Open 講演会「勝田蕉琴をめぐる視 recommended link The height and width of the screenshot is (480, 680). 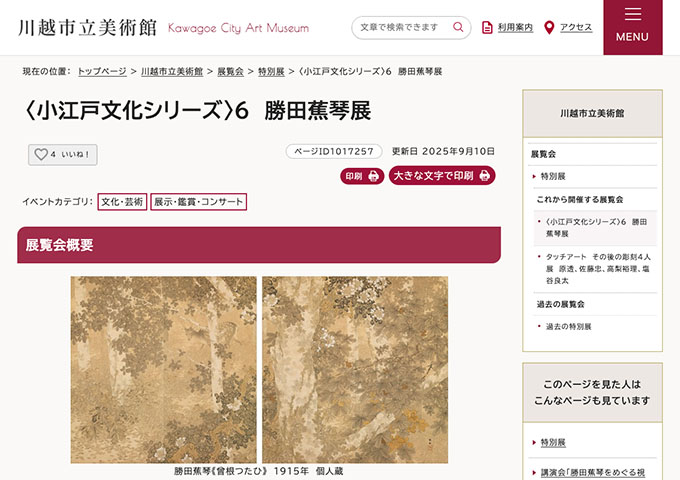[591, 472]
